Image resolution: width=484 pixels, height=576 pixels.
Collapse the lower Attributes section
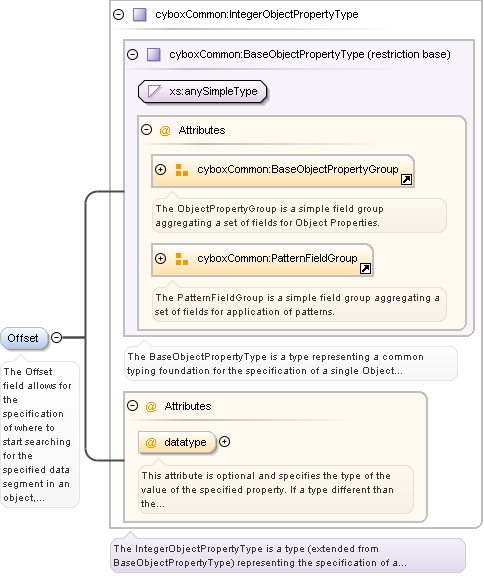133,406
